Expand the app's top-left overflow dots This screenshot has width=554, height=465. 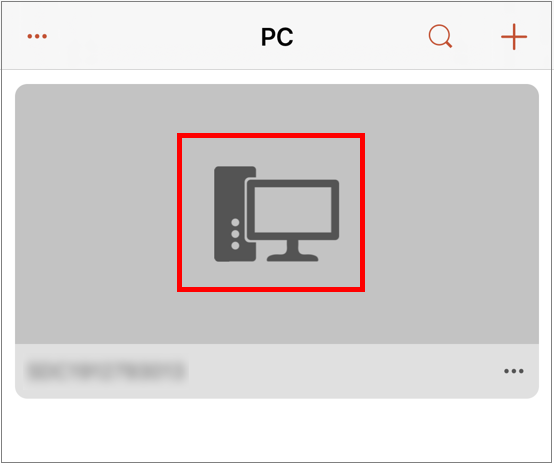37,36
